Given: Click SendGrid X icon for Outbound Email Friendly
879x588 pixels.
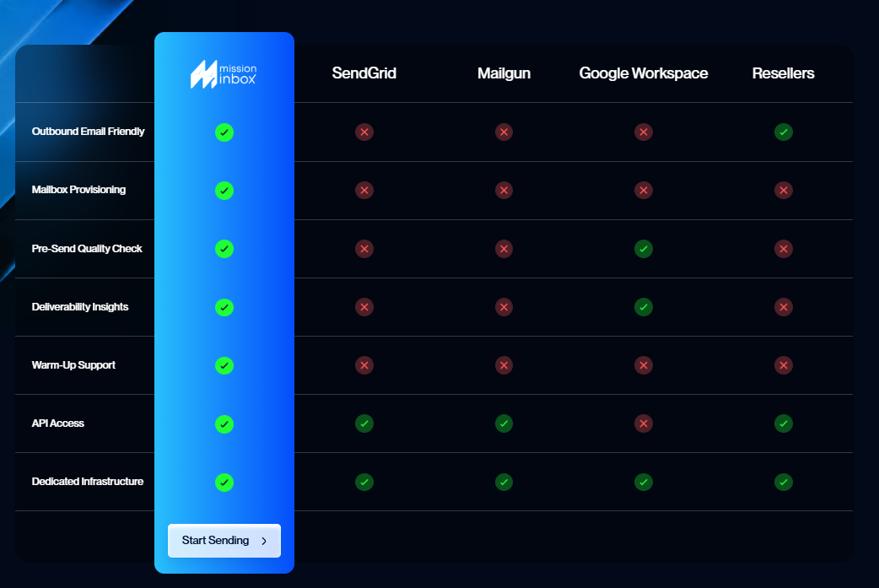Looking at the screenshot, I should coord(364,132).
